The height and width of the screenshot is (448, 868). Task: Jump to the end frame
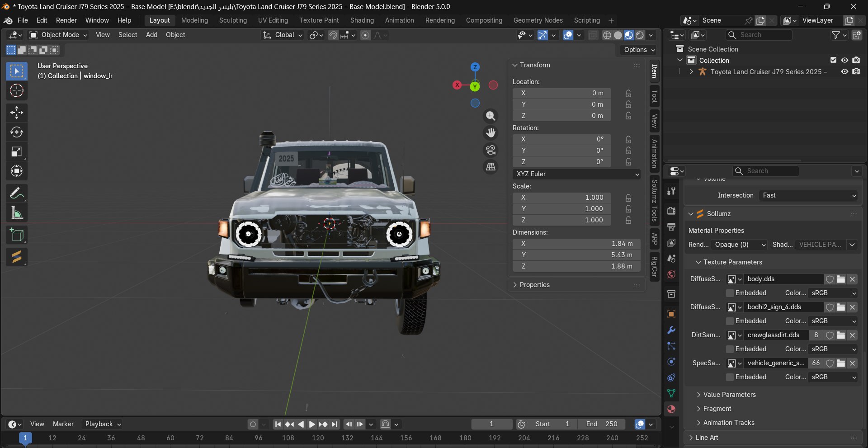click(x=335, y=424)
